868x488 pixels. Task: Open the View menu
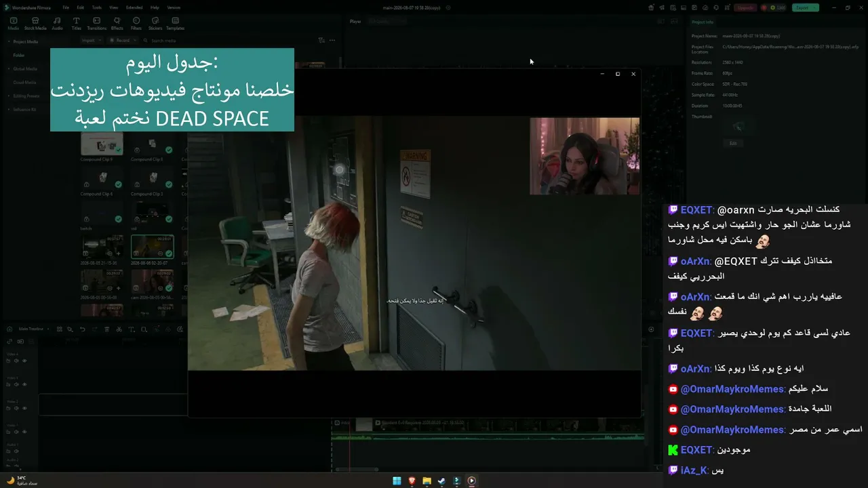click(113, 7)
